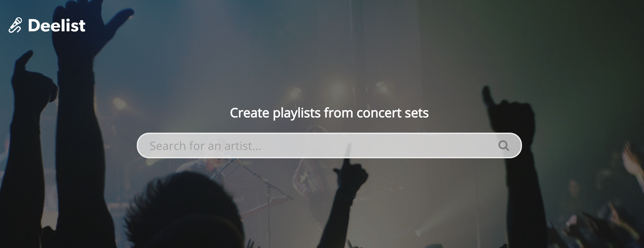Click the word 'Create' in the tagline
This screenshot has width=644, height=248.
pyautogui.click(x=249, y=113)
